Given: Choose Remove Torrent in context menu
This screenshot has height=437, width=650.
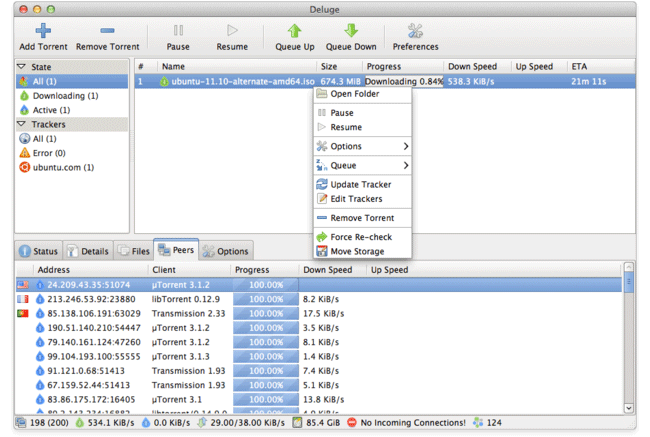Looking at the screenshot, I should click(363, 218).
